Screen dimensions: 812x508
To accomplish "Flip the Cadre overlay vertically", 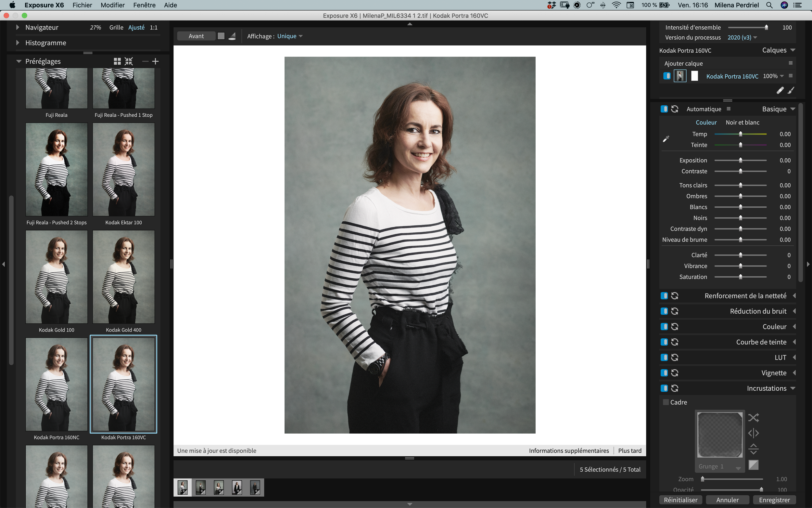I will [753, 449].
